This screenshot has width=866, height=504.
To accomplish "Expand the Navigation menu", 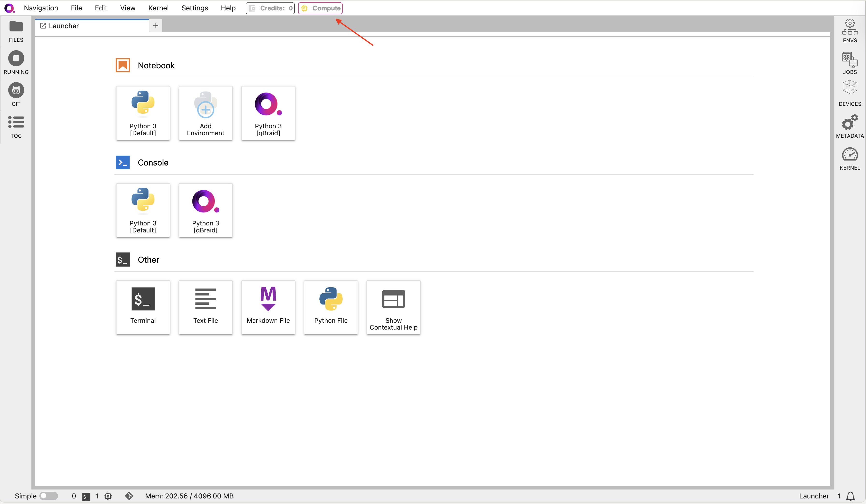I will [41, 8].
